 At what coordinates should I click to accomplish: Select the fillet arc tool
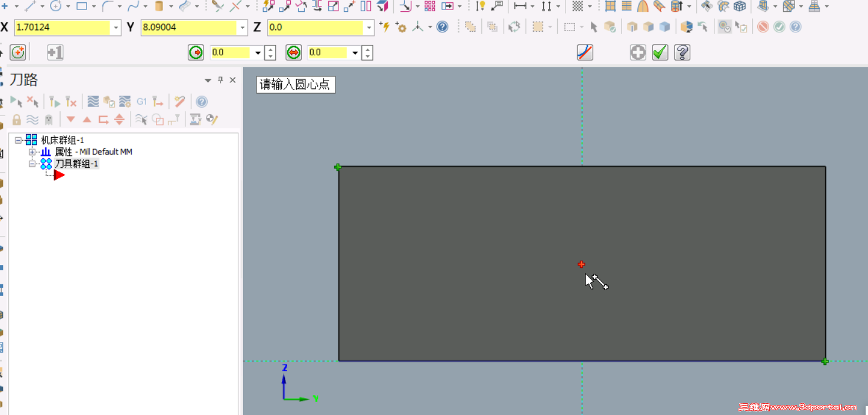pos(108,6)
